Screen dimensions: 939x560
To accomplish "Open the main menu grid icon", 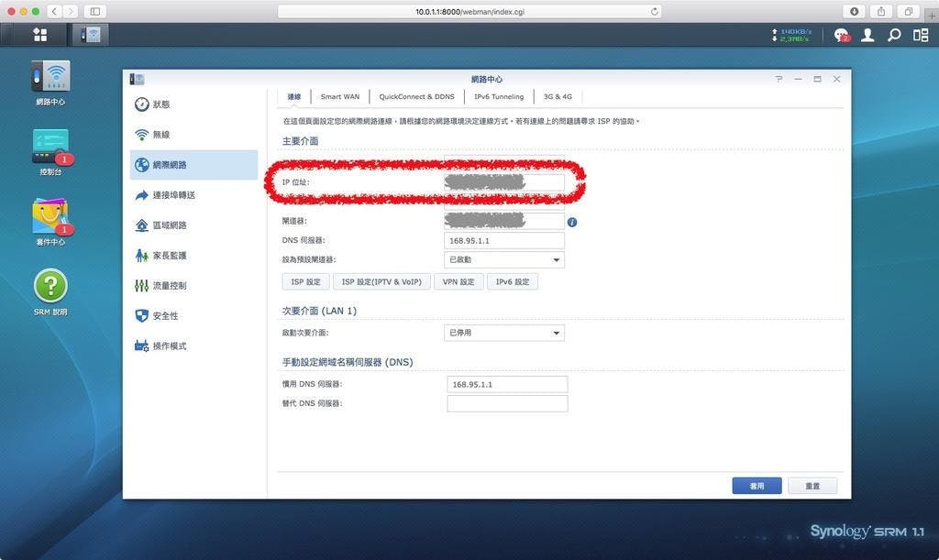I will pyautogui.click(x=39, y=35).
